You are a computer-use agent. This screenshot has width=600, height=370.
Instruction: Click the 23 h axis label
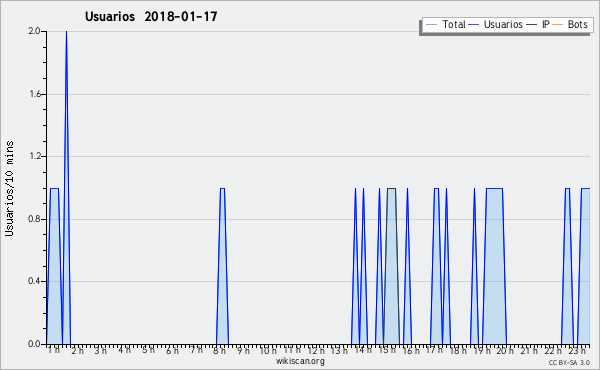pos(577,350)
